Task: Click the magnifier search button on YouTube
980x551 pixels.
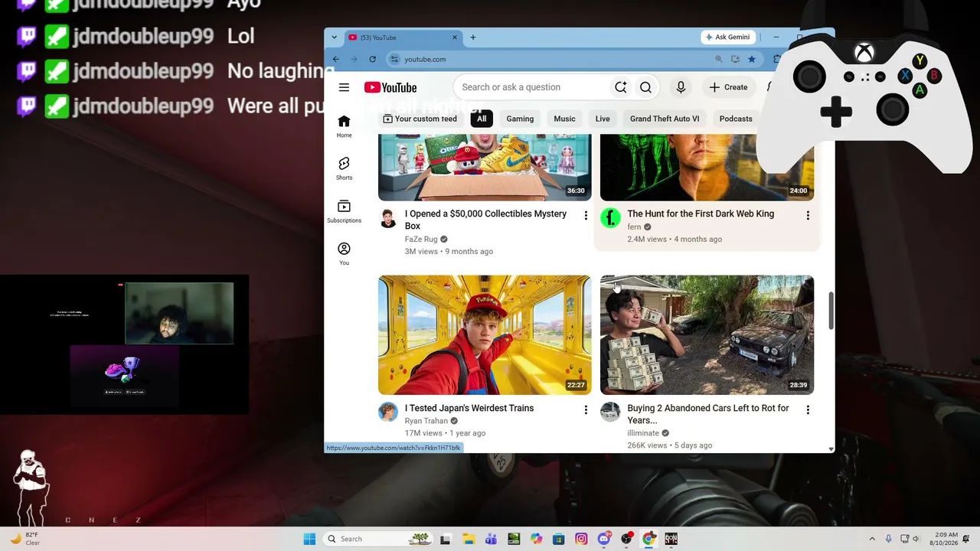Action: 645,87
